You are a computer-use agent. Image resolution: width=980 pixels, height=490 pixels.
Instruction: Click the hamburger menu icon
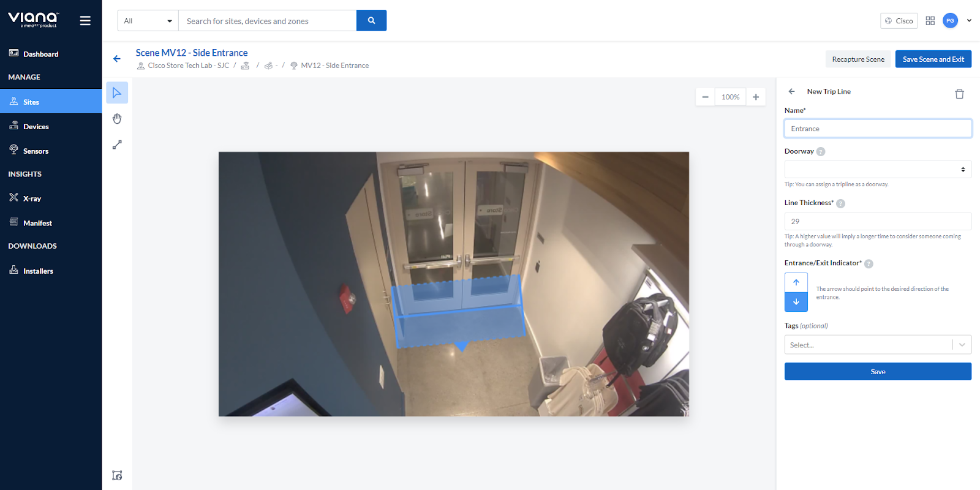pos(85,21)
